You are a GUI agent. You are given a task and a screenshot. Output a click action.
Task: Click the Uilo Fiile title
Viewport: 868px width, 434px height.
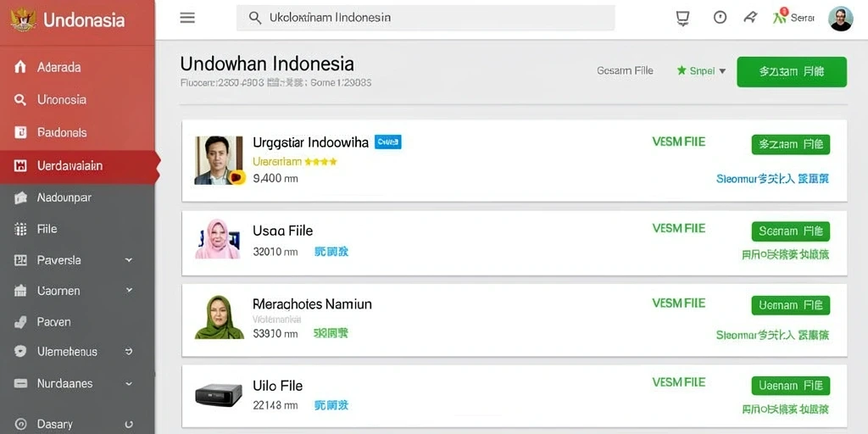pos(278,386)
